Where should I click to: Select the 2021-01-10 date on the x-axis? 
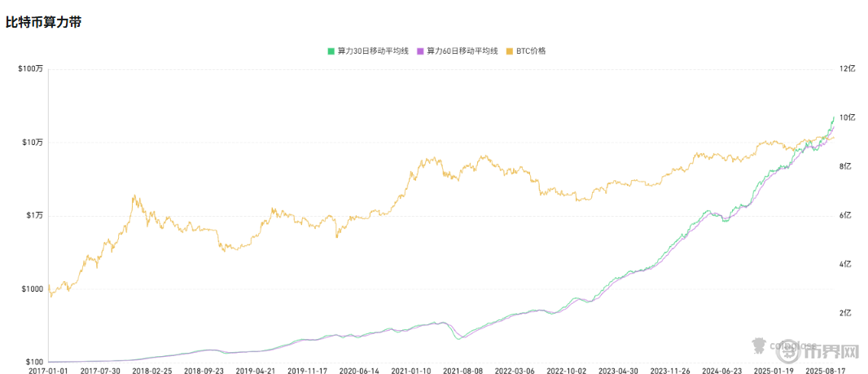[x=411, y=370]
